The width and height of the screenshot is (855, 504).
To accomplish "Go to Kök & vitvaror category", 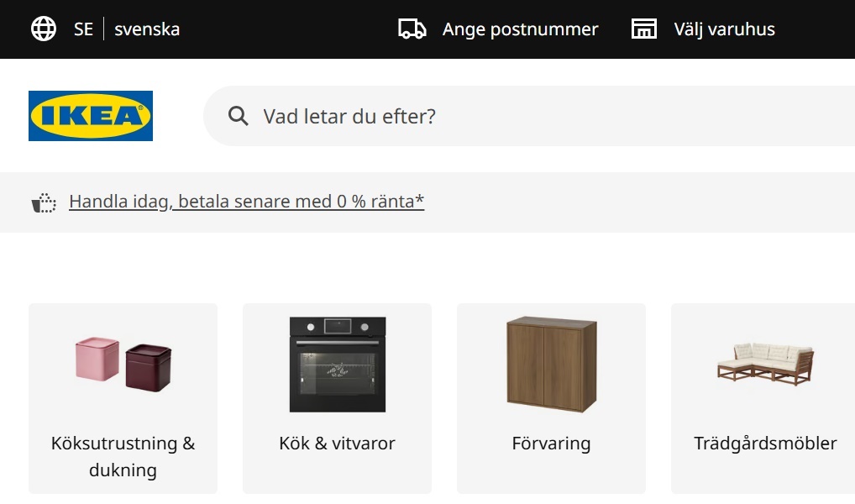I will point(337,443).
